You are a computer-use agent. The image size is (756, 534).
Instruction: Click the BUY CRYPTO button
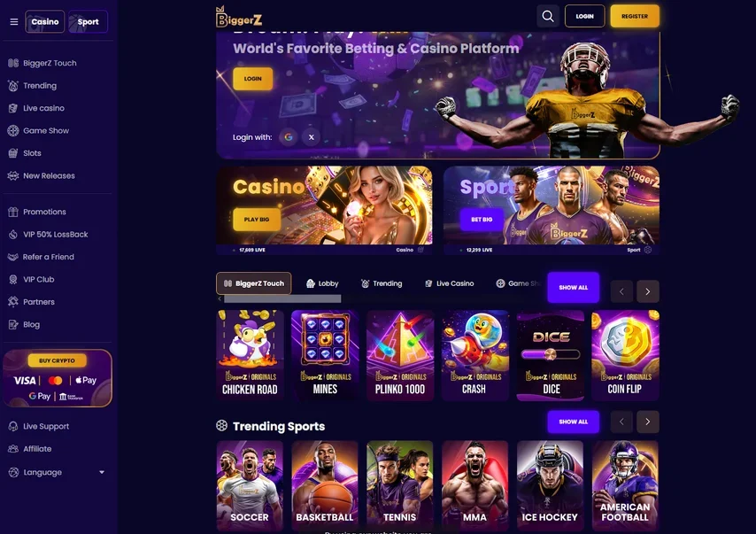(57, 360)
